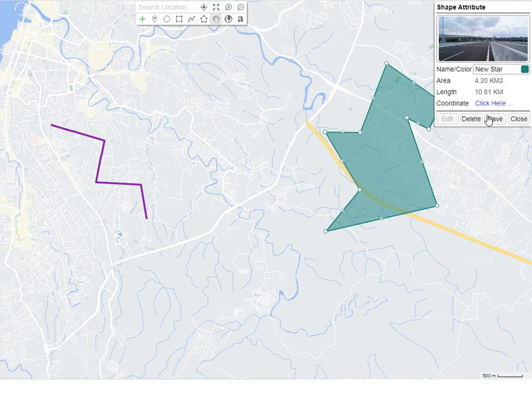
Task: Select the area value '4.20 KM2'
Action: click(488, 81)
